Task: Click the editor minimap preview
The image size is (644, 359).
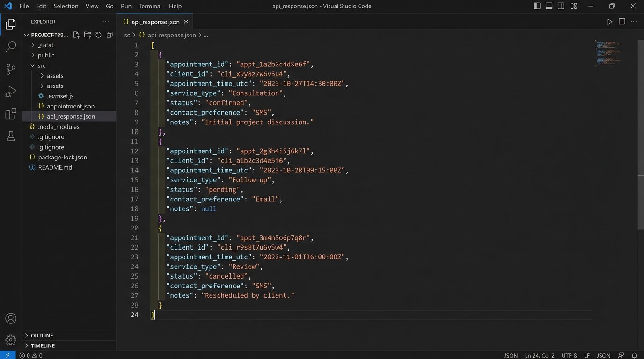Action: [x=608, y=53]
